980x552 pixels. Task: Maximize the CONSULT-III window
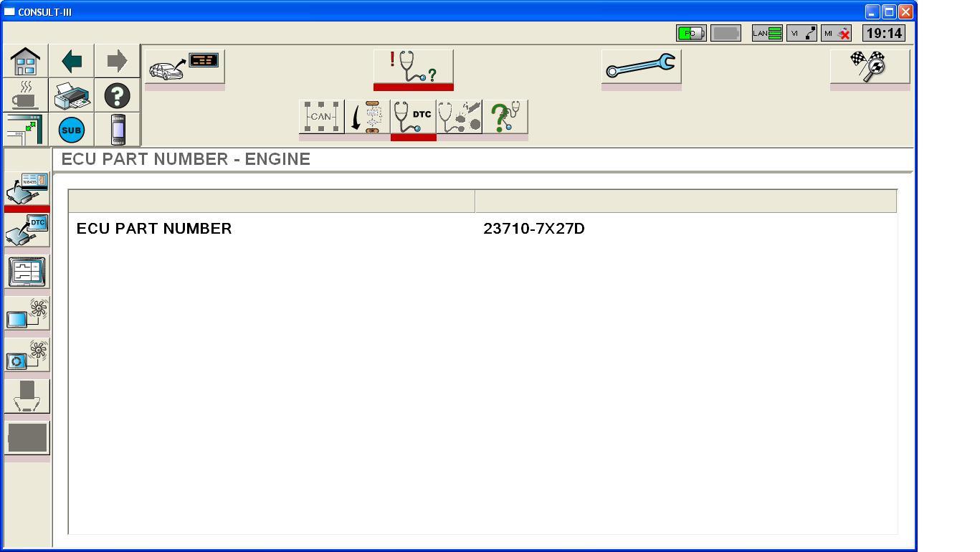pos(889,11)
